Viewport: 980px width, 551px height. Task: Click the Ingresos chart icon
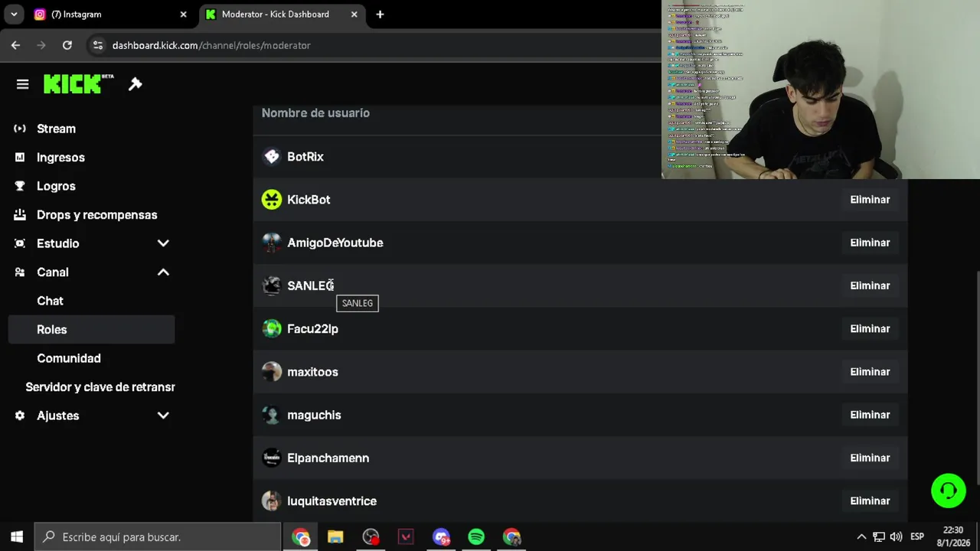[x=20, y=158]
